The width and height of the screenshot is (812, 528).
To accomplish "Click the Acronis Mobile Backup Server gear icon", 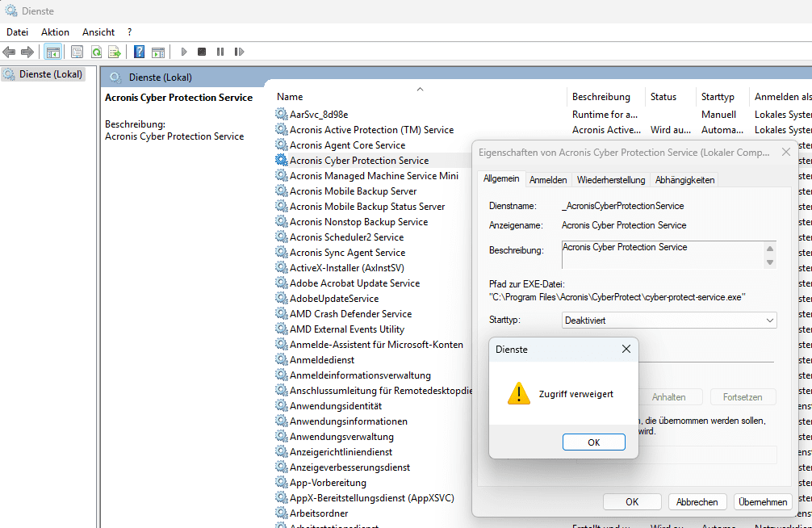I will (281, 191).
